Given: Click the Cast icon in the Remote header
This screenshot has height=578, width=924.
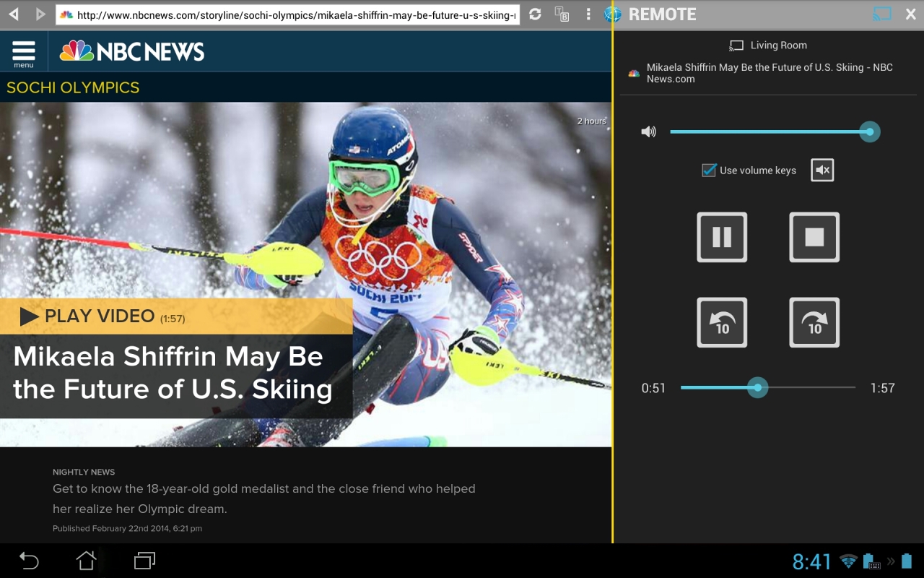Looking at the screenshot, I should 881,13.
